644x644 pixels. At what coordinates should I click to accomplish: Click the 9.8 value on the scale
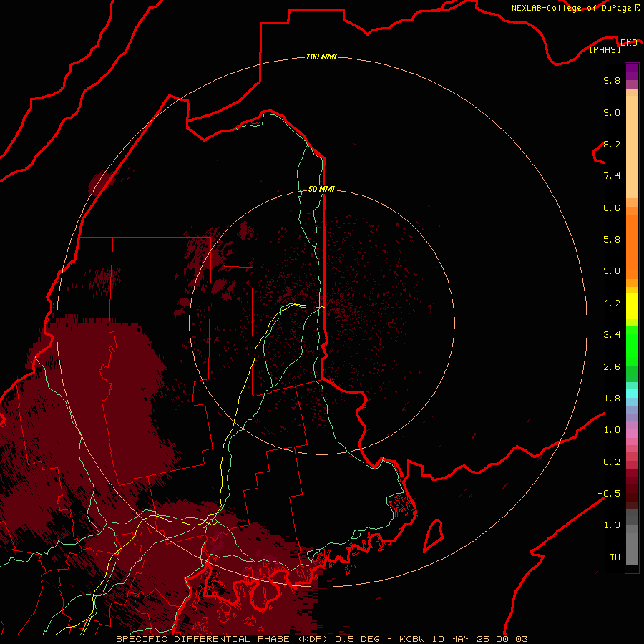(612, 80)
